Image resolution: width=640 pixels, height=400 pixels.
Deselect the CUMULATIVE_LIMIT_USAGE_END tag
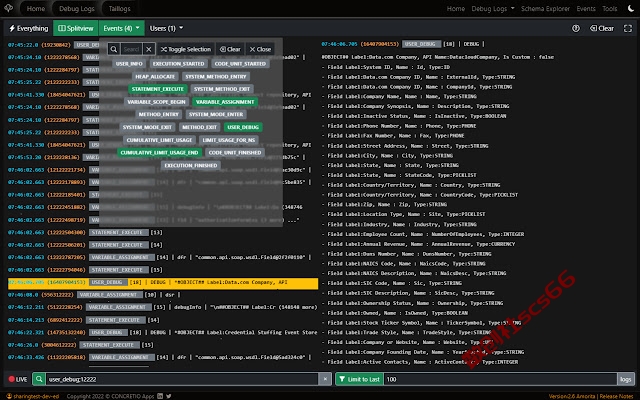click(x=159, y=153)
